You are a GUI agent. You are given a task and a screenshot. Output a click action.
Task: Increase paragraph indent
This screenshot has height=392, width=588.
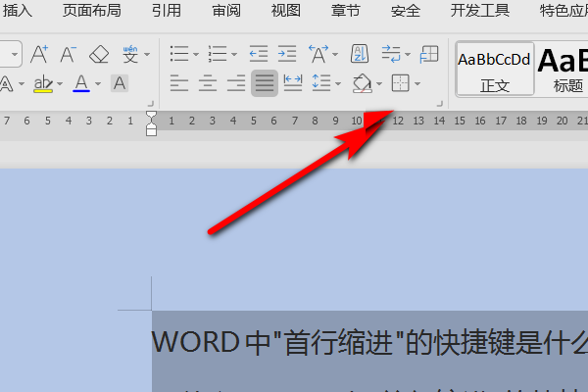click(287, 54)
